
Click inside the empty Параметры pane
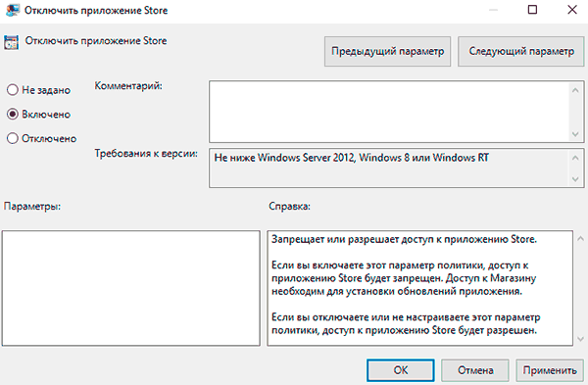pos(131,288)
